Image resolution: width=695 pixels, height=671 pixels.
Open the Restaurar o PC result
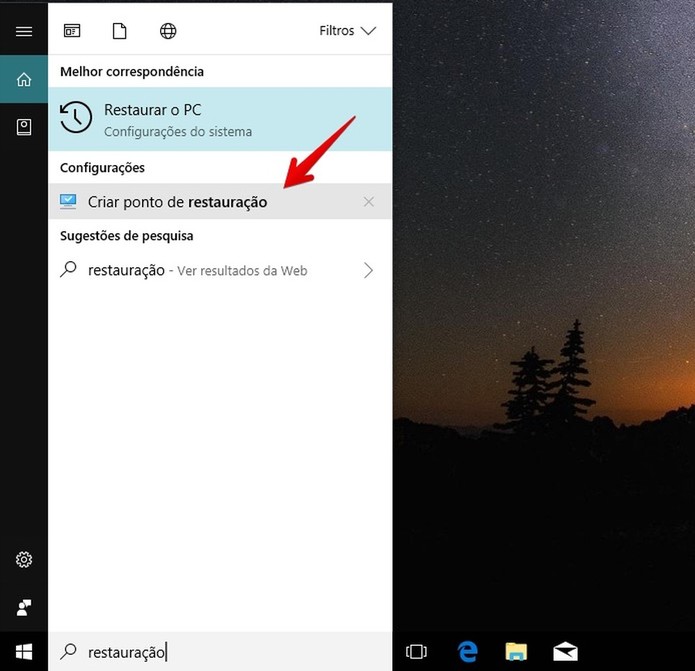tap(220, 119)
